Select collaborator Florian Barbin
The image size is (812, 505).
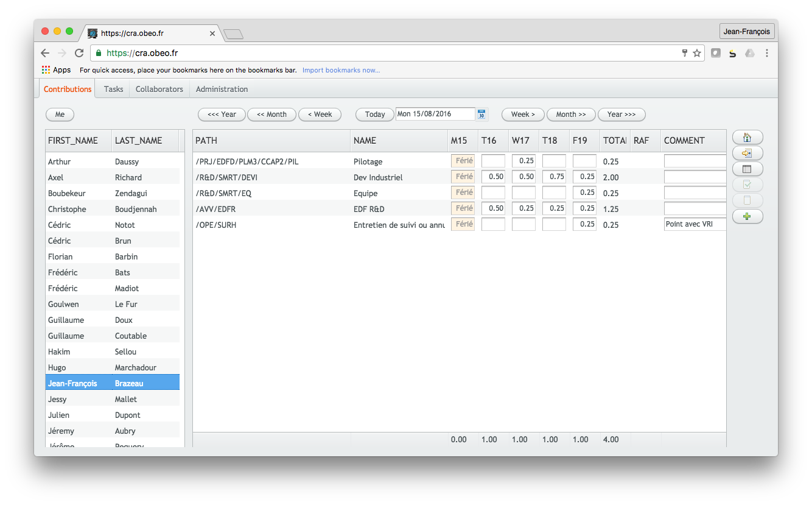113,256
